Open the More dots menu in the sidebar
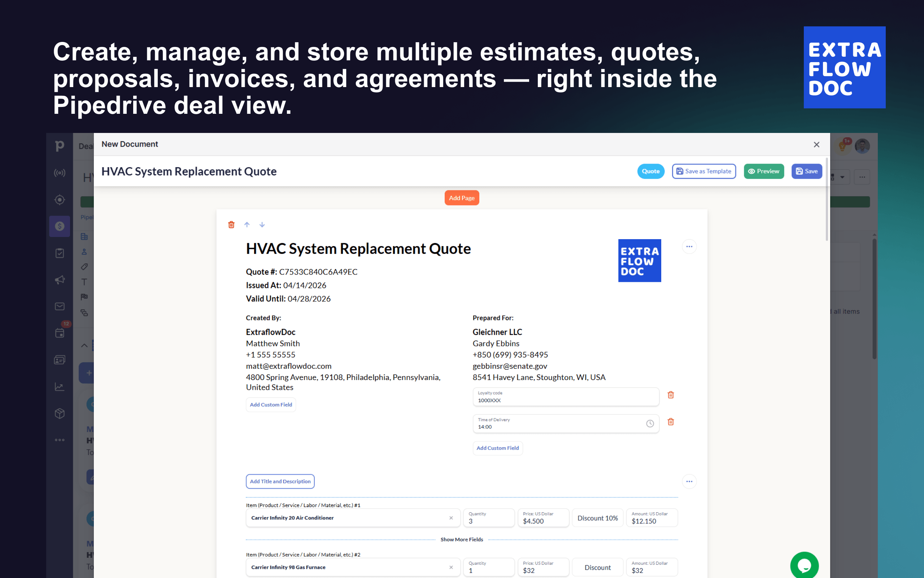Viewport: 924px width, 578px height. coord(60,440)
